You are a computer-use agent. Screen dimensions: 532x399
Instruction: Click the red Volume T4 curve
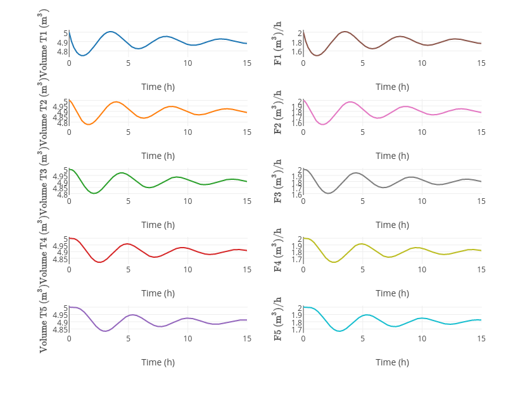pos(127,244)
